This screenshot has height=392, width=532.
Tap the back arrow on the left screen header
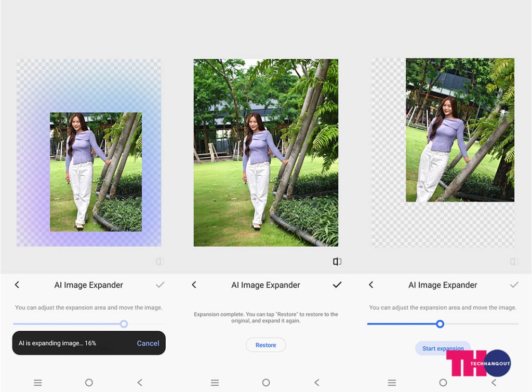(x=17, y=285)
